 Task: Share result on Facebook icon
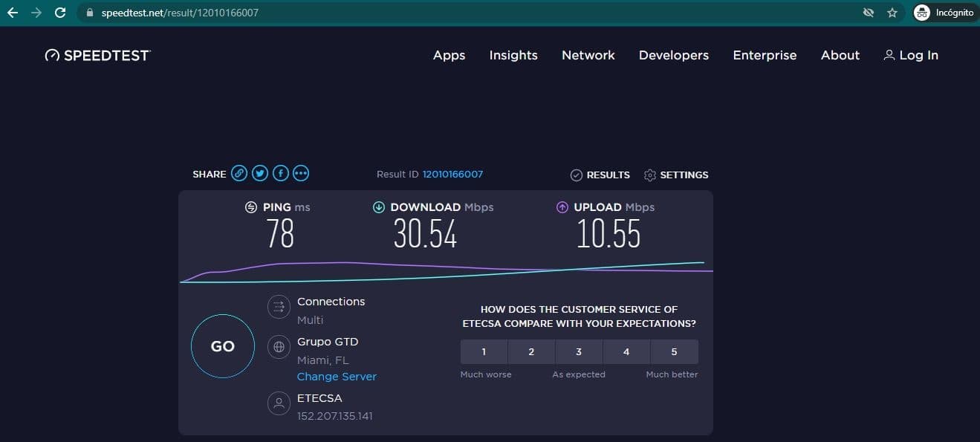coord(280,174)
